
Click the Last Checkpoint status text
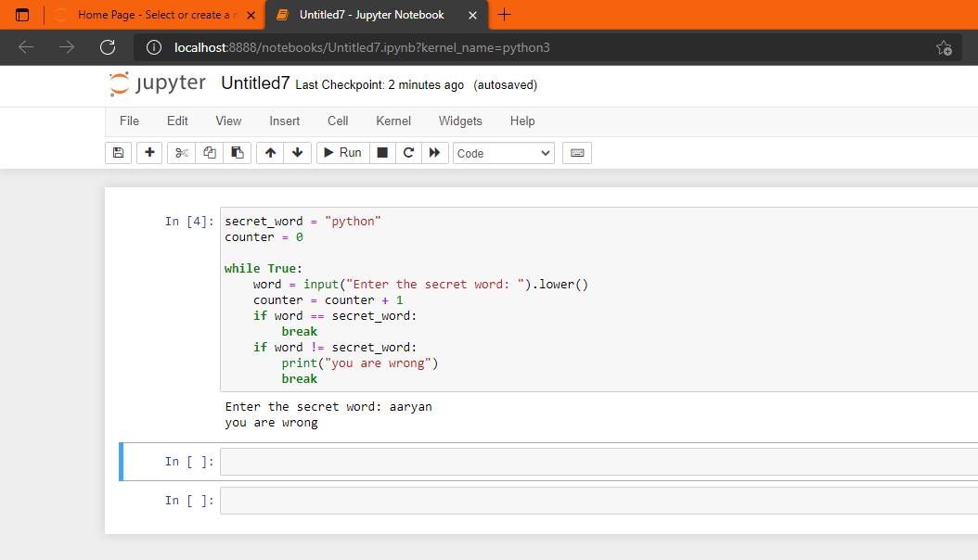(380, 84)
